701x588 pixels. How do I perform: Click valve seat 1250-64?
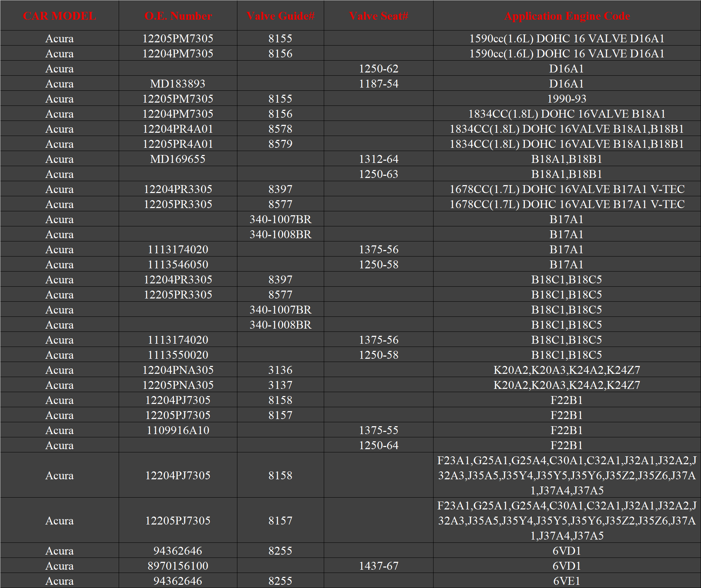coord(379,445)
